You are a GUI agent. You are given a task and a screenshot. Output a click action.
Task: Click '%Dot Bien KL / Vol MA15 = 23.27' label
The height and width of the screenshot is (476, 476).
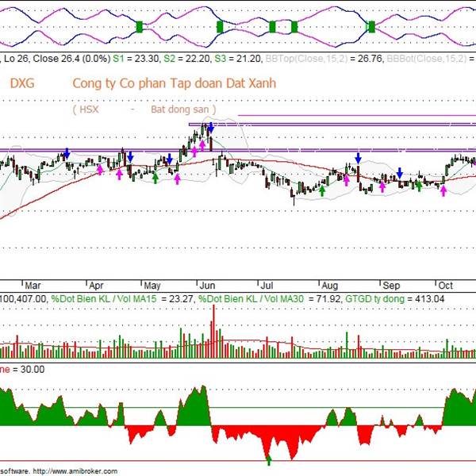coord(122,299)
